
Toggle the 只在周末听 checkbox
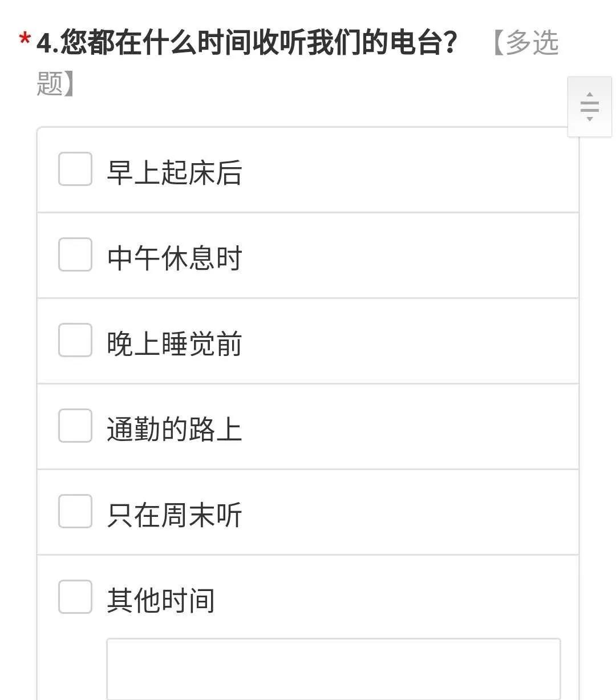(x=75, y=511)
